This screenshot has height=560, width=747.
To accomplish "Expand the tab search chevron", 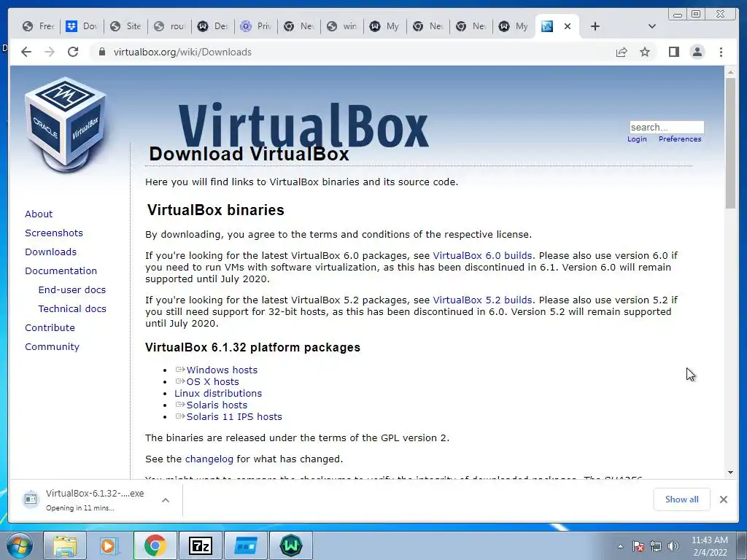I will [x=652, y=26].
